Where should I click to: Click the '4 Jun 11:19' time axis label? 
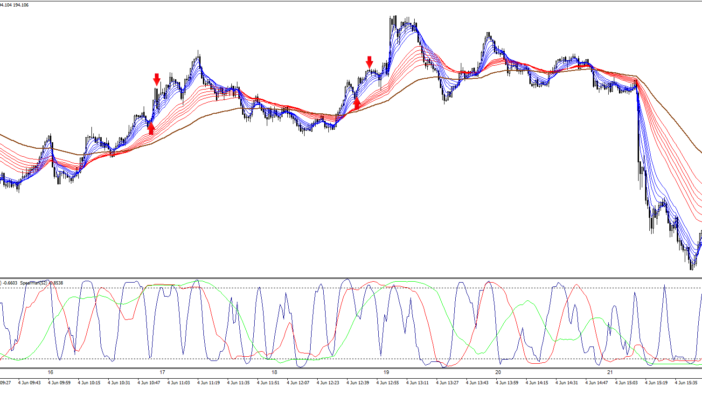pyautogui.click(x=209, y=383)
